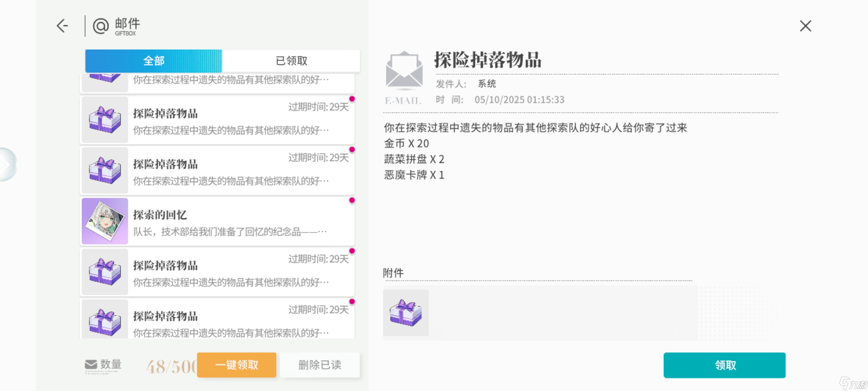The image size is (868, 391).
Task: Expand the left side drawer arrow
Action: point(6,164)
